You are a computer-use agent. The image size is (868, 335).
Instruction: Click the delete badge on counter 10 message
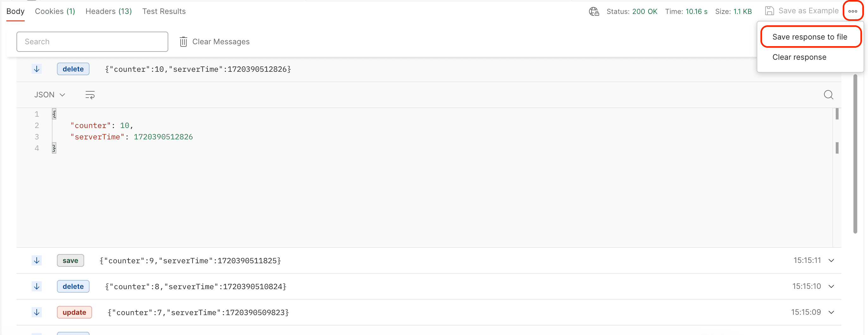pyautogui.click(x=73, y=69)
